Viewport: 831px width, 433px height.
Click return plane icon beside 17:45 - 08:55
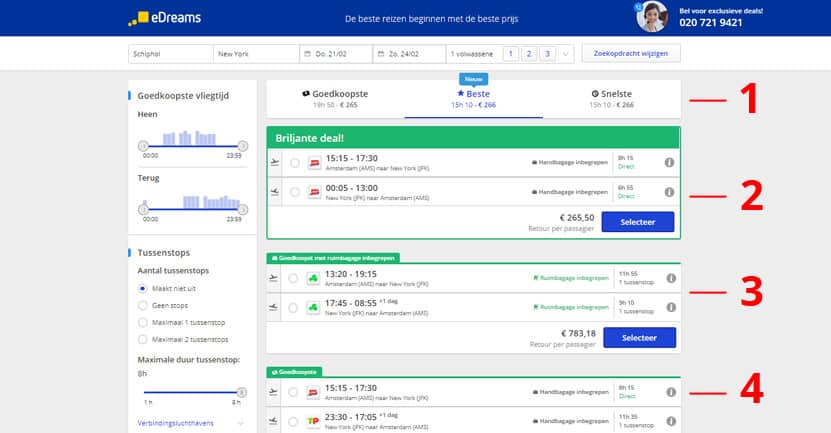[273, 307]
